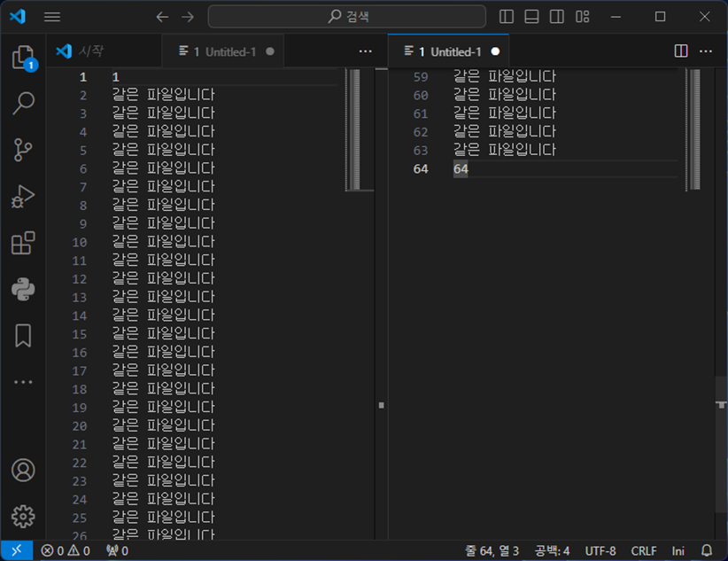Image resolution: width=728 pixels, height=561 pixels.
Task: Close unsaved Untitled-1 via left dot
Action: coord(270,51)
